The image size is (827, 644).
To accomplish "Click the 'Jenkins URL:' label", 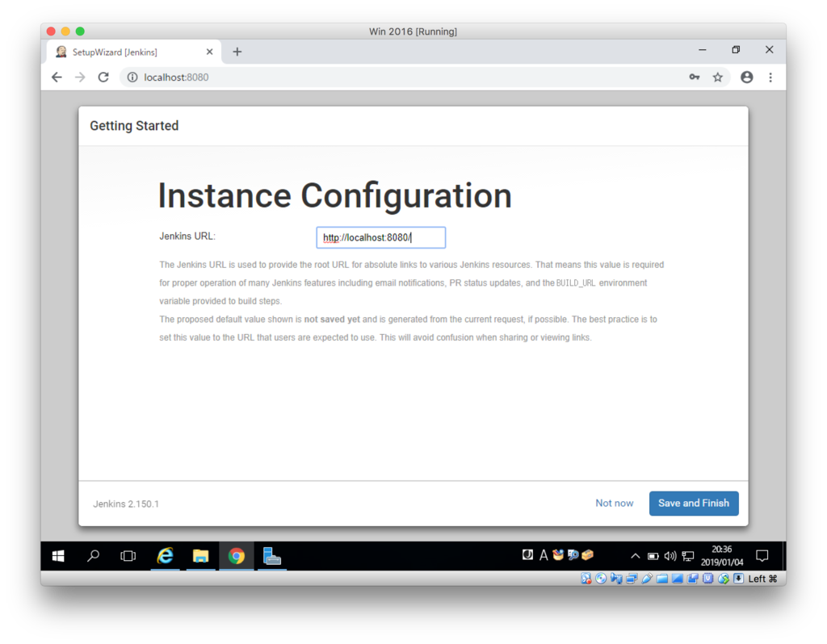I will click(x=187, y=236).
